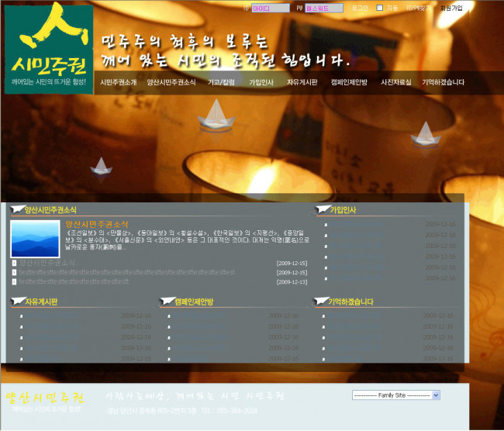The height and width of the screenshot is (431, 504).
Task: Select 가입인사 in the navigation bar
Action: [x=261, y=82]
